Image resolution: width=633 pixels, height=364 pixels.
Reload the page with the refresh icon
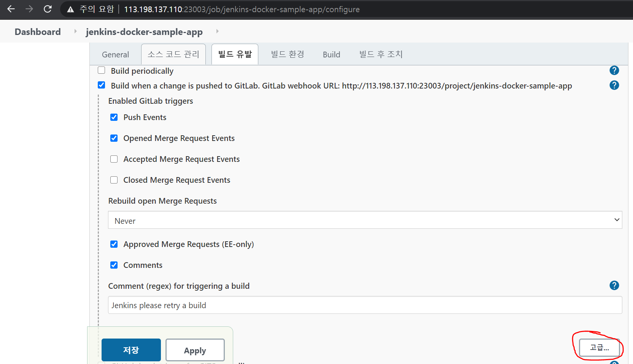click(x=48, y=9)
